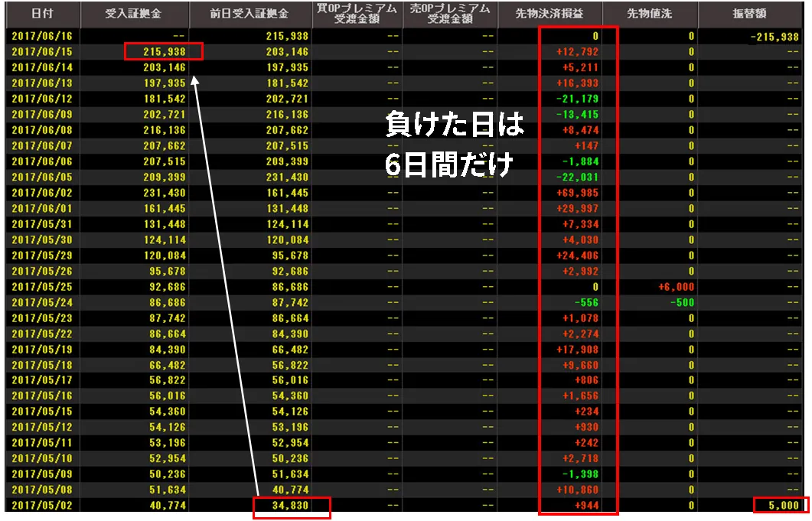Click the futures profit +24,406
This screenshot has width=812, height=521.
pyautogui.click(x=577, y=256)
